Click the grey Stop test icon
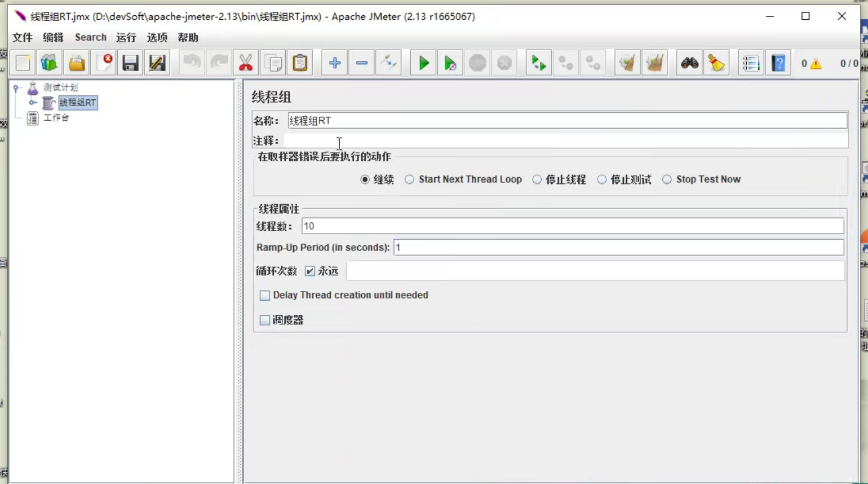Viewport: 868px width, 484px height. (x=477, y=63)
